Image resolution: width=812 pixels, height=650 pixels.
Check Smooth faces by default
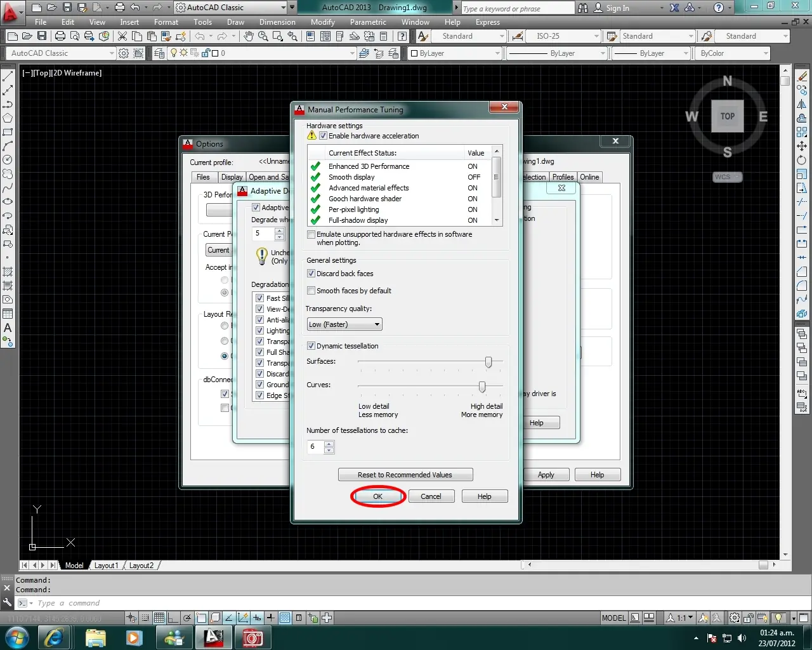pos(311,291)
